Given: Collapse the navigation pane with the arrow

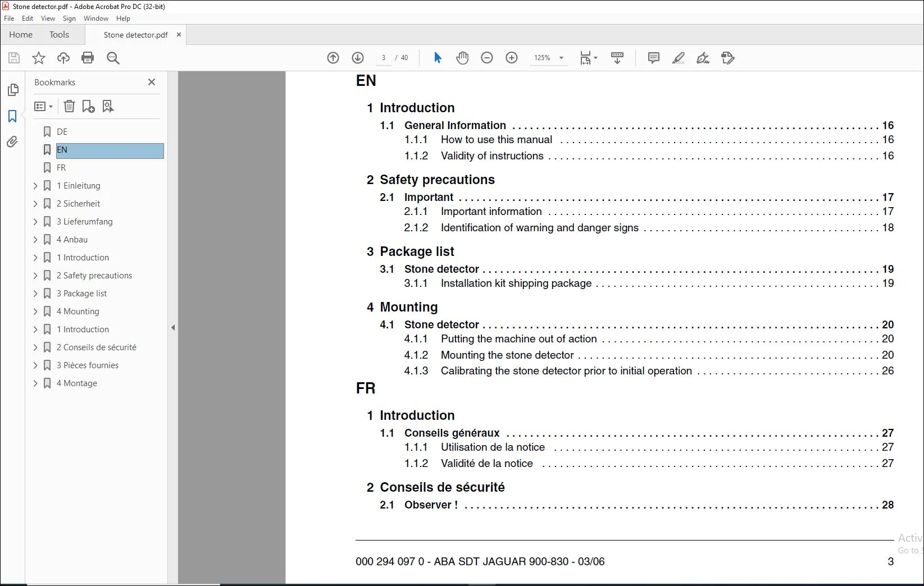Looking at the screenshot, I should point(173,328).
